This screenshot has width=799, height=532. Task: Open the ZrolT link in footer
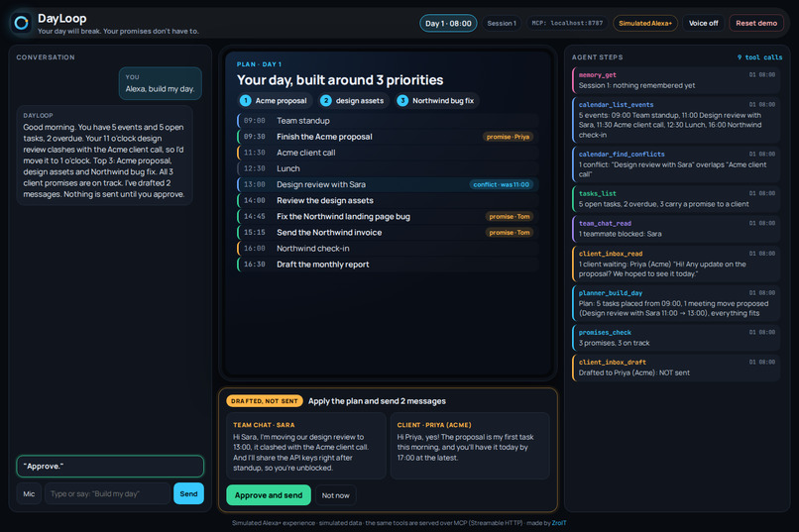pyautogui.click(x=559, y=523)
